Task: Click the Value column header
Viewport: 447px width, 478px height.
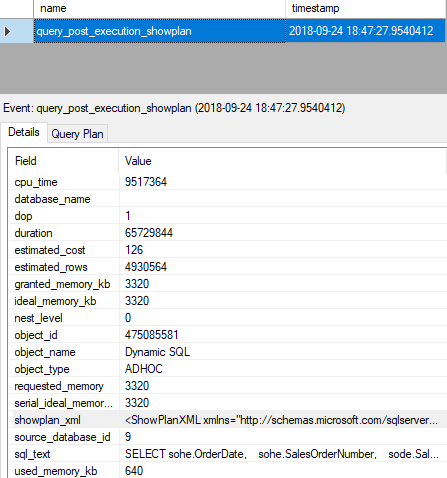Action: tap(283, 161)
